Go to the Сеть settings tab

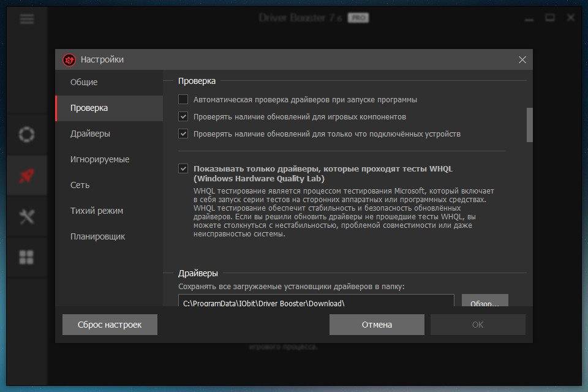tap(80, 185)
